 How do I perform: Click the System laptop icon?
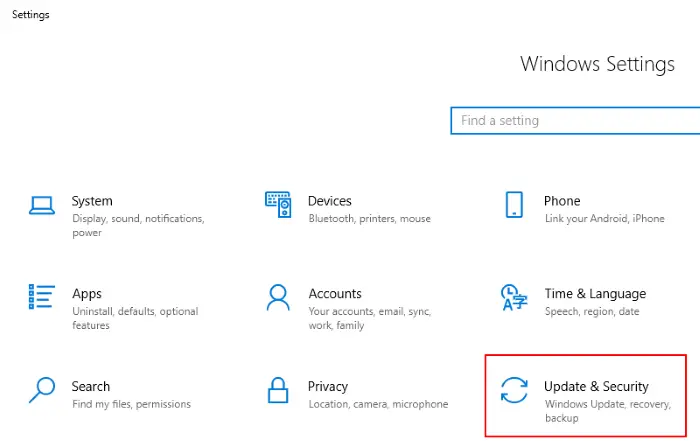[x=42, y=205]
